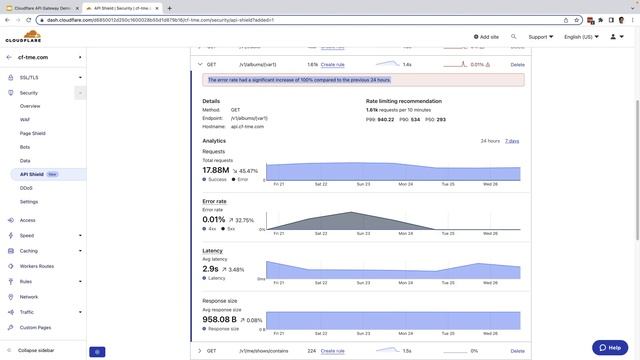Image resolution: width=640 pixels, height=360 pixels.
Task: Open the DDoS page
Action: click(26, 188)
